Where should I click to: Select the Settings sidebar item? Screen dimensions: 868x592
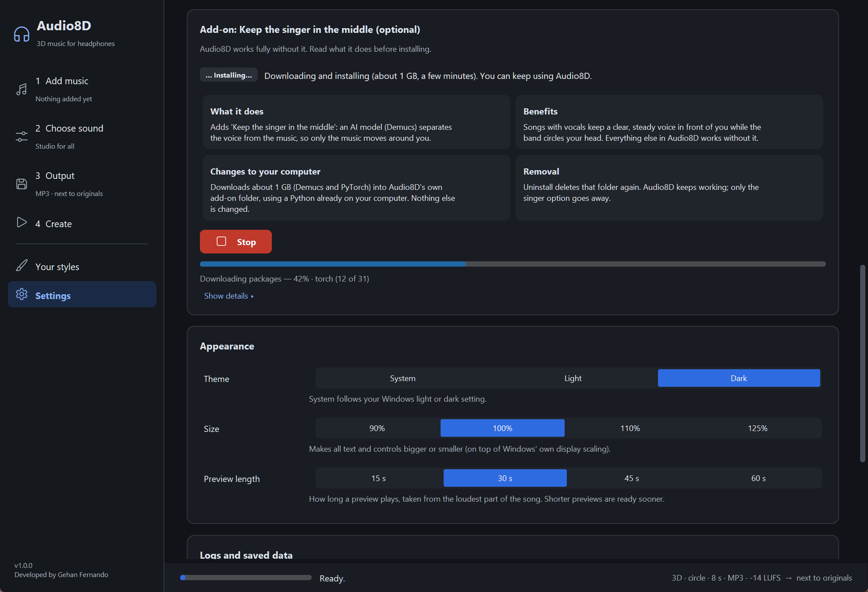click(82, 294)
